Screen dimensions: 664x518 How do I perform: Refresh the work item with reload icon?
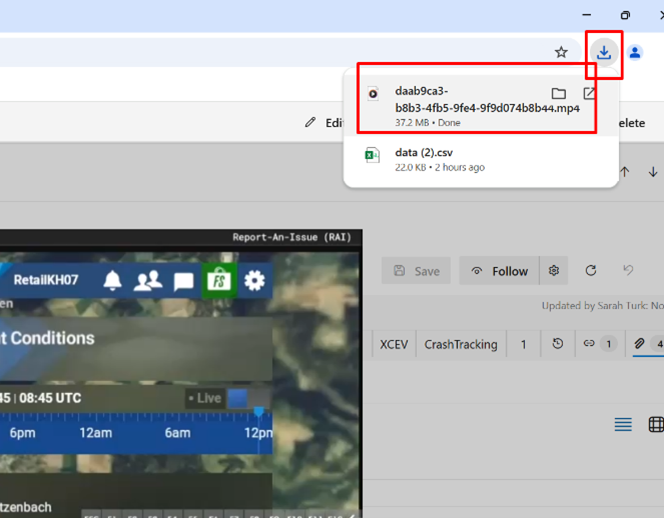[x=591, y=270]
